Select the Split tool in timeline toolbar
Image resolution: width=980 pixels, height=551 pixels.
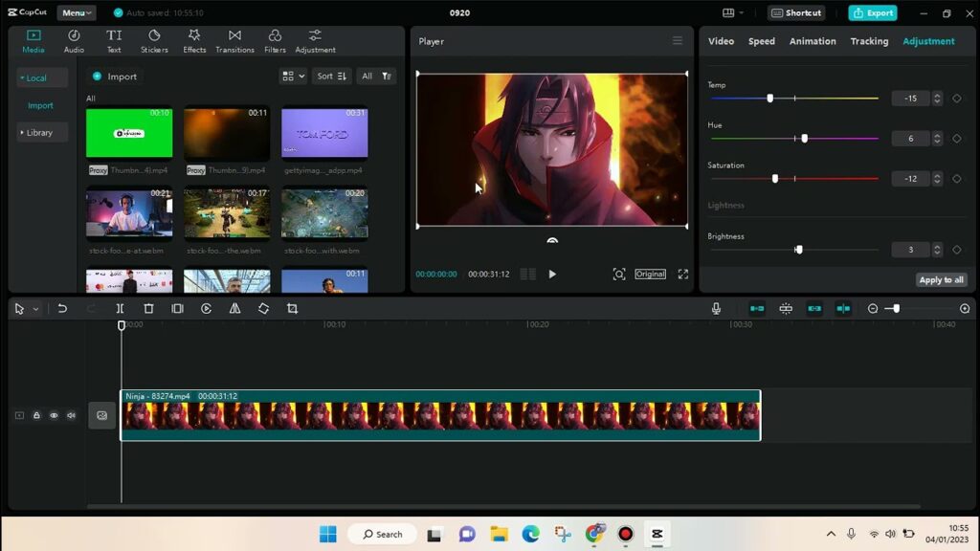(120, 309)
